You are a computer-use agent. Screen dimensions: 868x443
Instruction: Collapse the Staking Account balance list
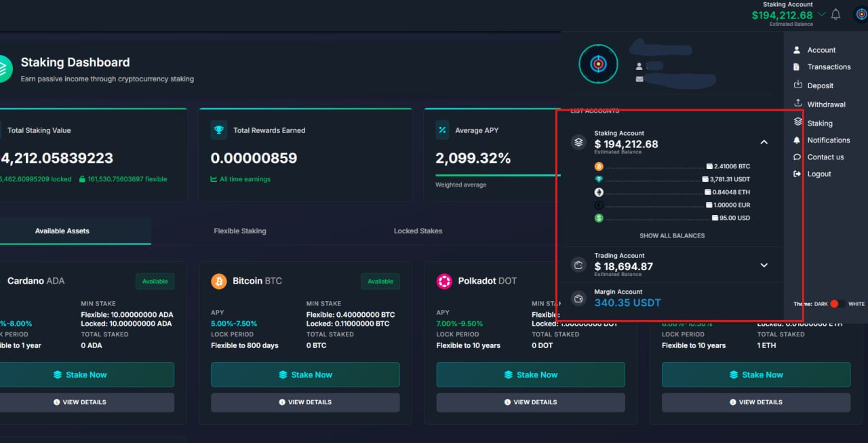coord(764,142)
